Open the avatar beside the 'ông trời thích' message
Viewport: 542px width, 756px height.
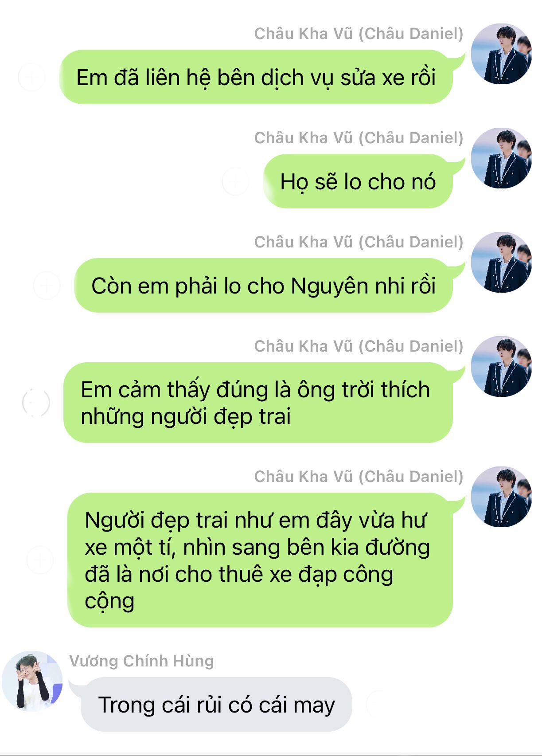(501, 367)
